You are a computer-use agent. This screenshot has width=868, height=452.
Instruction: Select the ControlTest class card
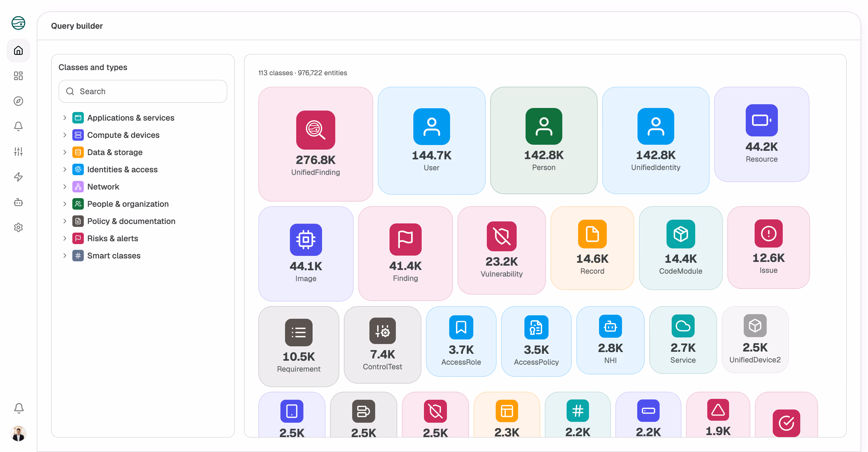click(382, 345)
